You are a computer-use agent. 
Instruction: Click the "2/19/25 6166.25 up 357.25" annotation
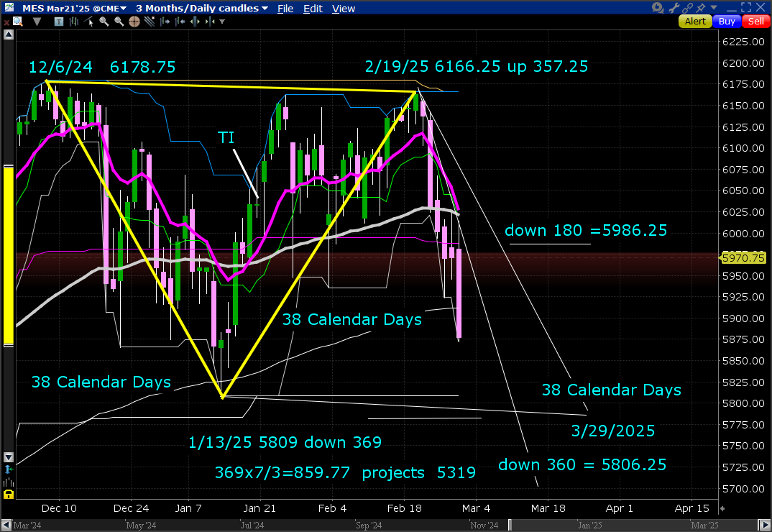coord(477,66)
